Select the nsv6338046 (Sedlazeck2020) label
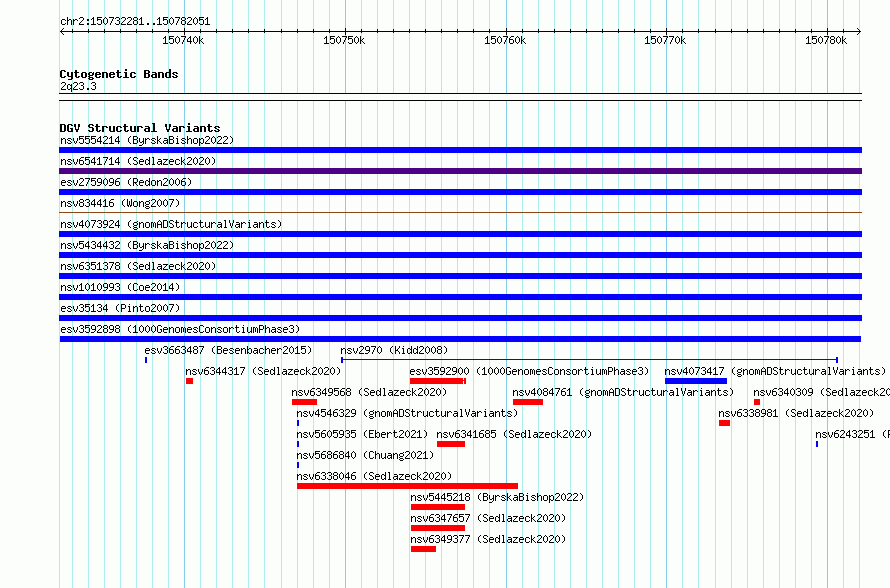890x588 pixels. click(374, 476)
